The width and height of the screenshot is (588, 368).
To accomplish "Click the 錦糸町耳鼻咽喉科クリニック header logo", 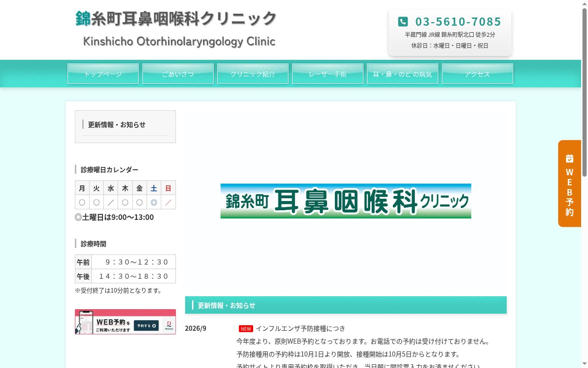I will pos(176,19).
